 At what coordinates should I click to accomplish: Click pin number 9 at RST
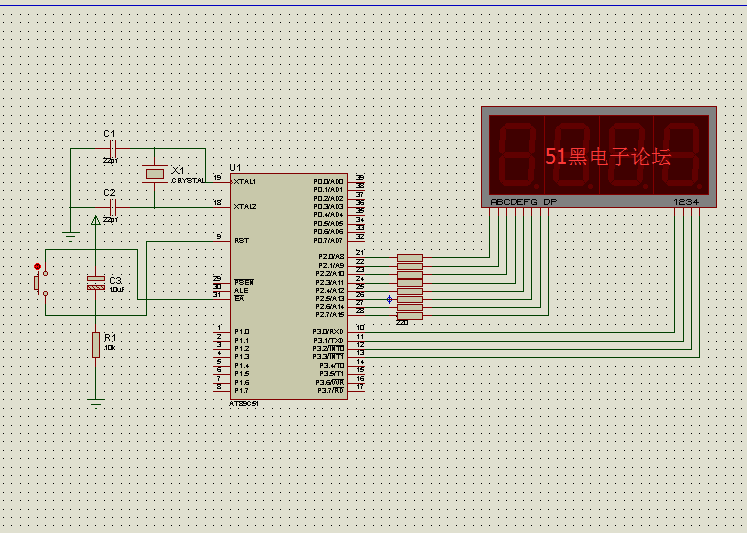(x=219, y=236)
